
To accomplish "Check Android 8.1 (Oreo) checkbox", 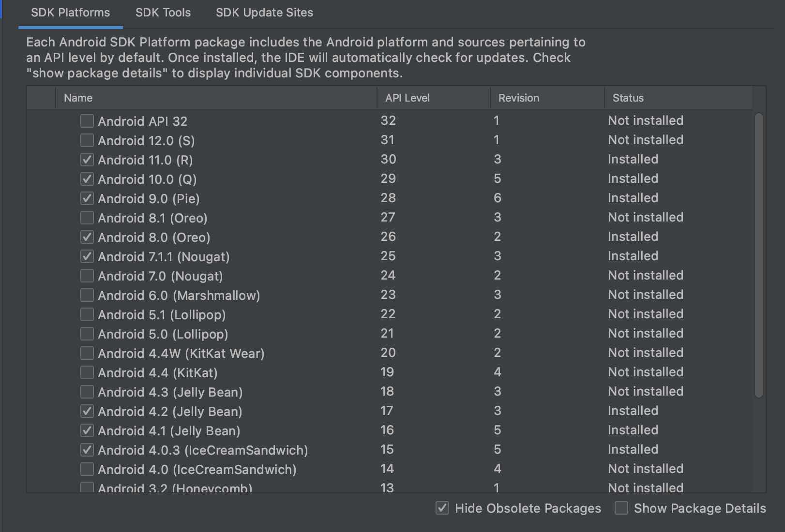I will 87,218.
